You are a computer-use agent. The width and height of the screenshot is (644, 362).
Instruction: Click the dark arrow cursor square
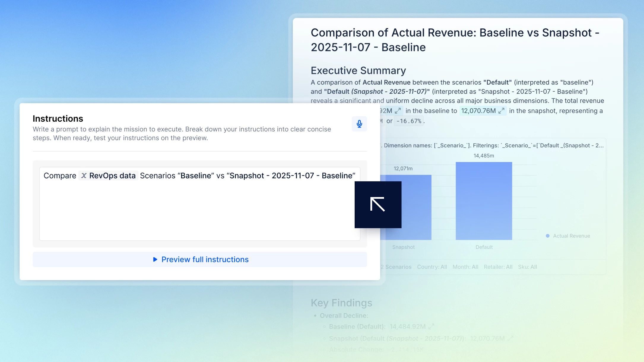click(378, 205)
